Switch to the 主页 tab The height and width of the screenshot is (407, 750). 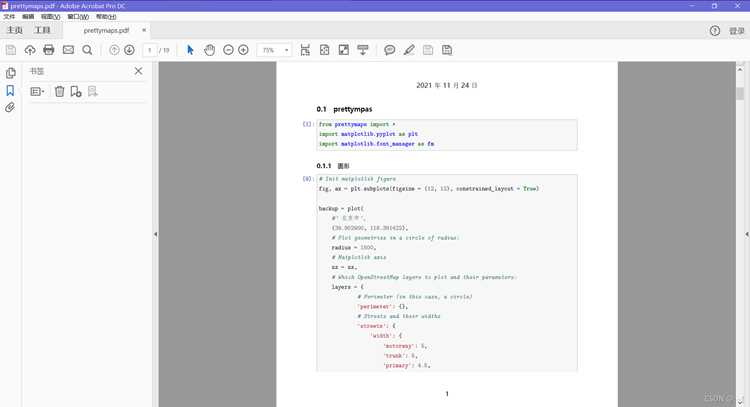pyautogui.click(x=14, y=30)
